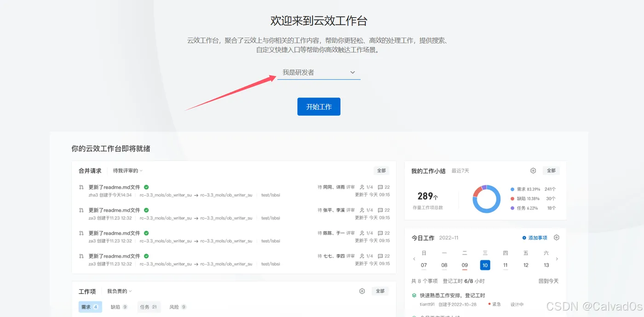Click the 开始工作 button
The image size is (644, 317).
(319, 107)
